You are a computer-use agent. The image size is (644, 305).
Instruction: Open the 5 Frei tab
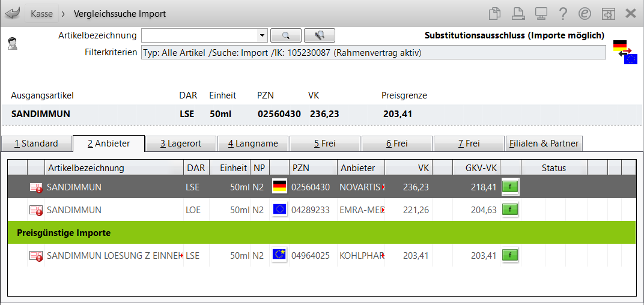325,143
